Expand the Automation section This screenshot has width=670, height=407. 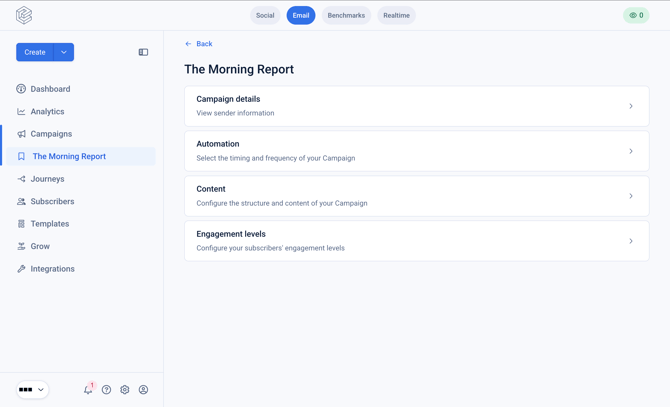point(417,151)
